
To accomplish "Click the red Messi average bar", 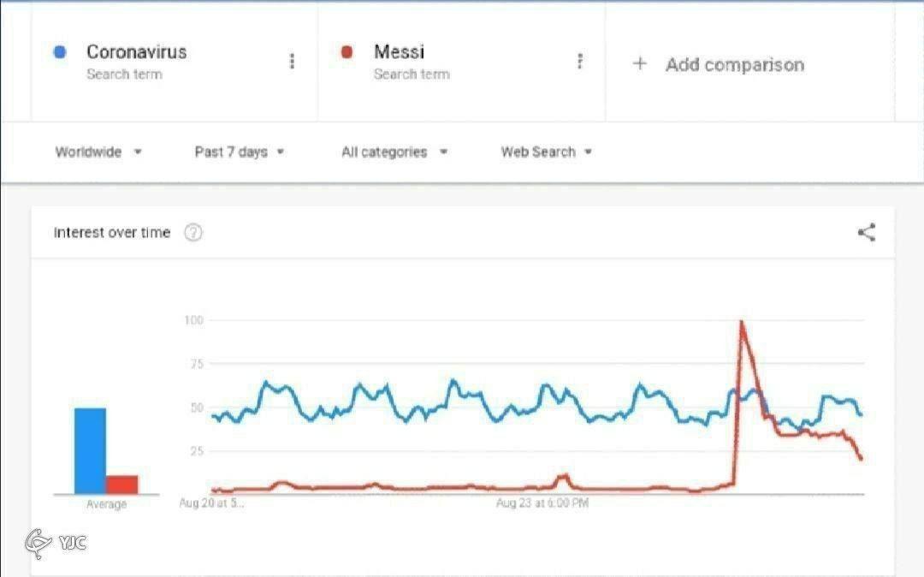I will (x=122, y=485).
